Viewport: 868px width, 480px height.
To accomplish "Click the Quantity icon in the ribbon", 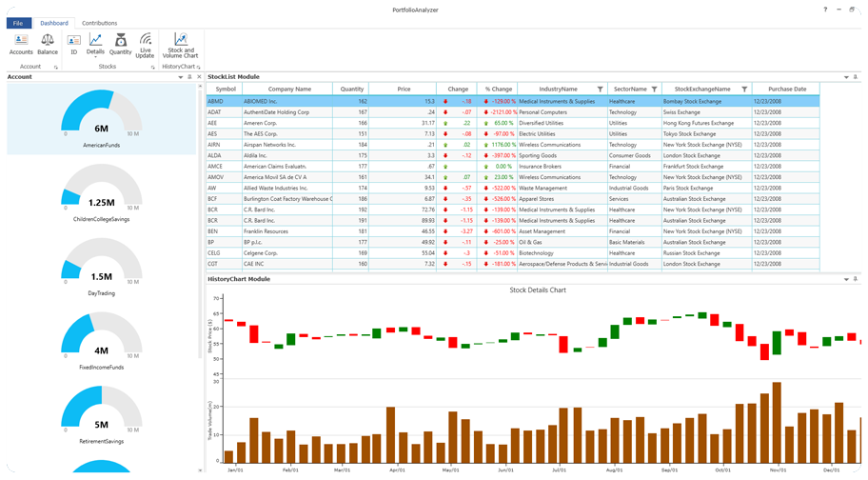I will [x=121, y=42].
